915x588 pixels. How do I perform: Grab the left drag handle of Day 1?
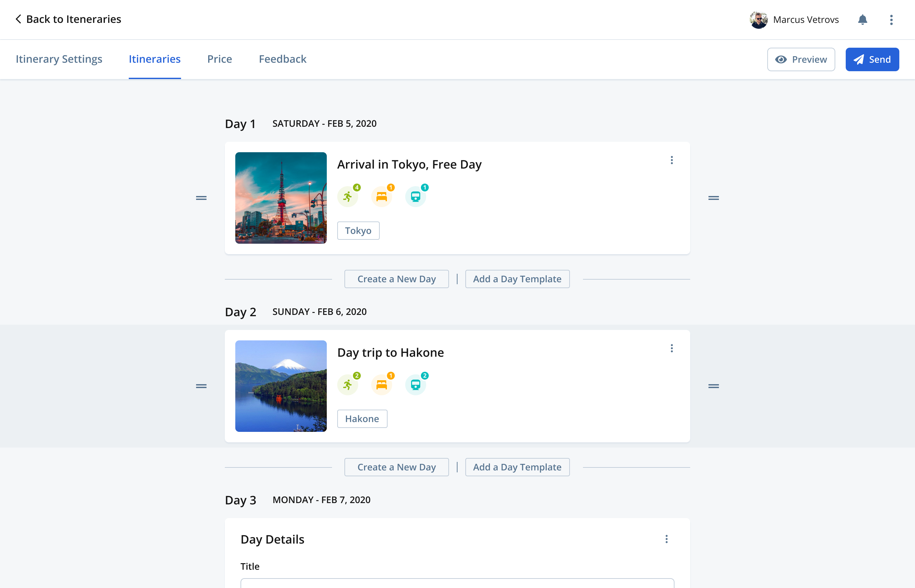point(201,198)
